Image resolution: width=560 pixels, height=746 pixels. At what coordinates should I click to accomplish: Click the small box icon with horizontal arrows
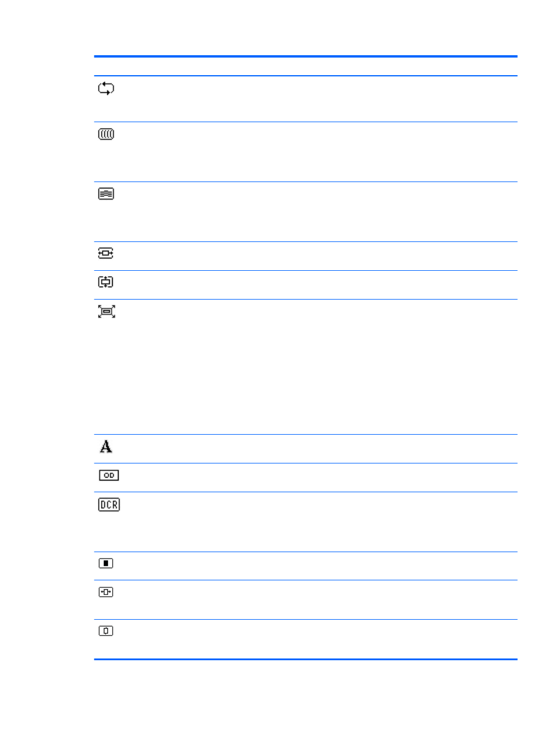pos(106,592)
